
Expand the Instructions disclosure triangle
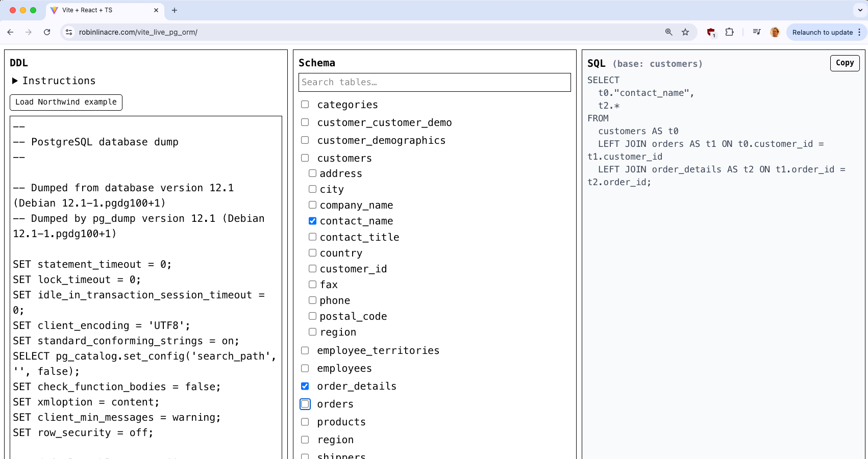(x=15, y=81)
